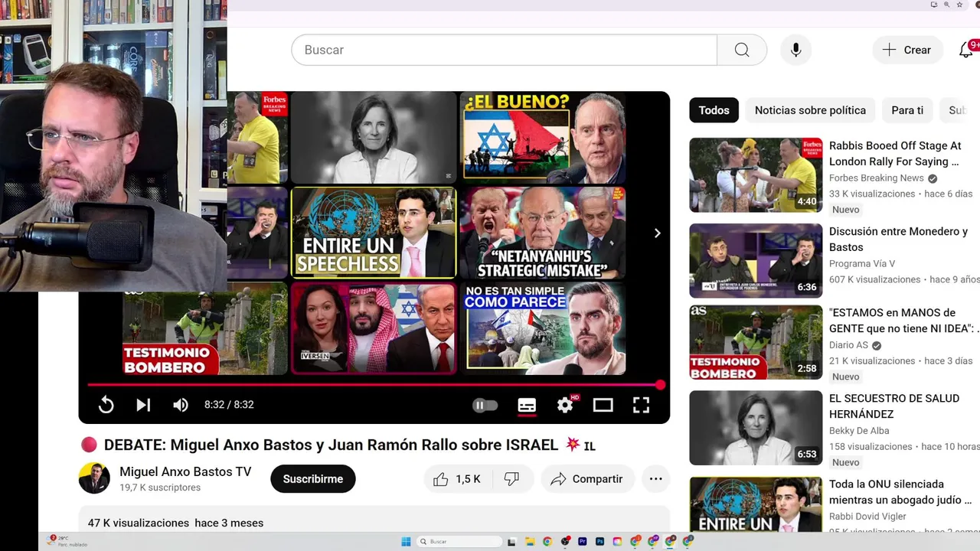Skip to the next video

(143, 405)
